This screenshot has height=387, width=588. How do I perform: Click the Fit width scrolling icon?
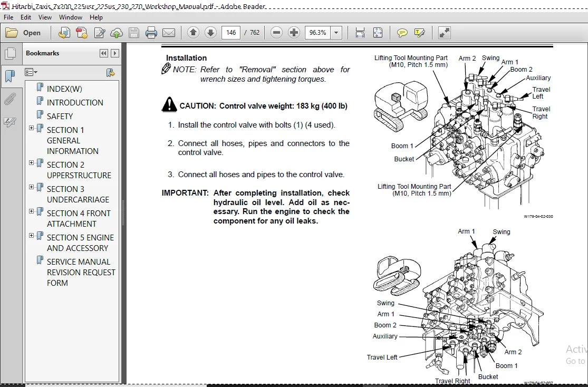[360, 33]
